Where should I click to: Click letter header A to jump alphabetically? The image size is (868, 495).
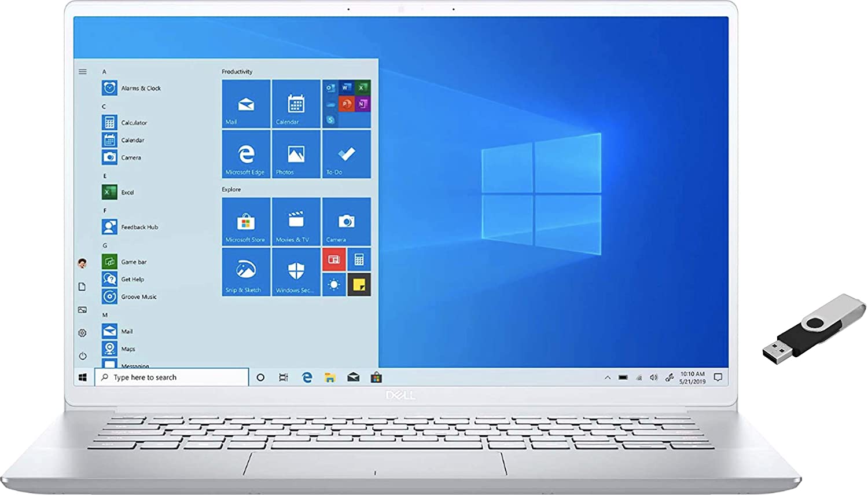click(104, 71)
